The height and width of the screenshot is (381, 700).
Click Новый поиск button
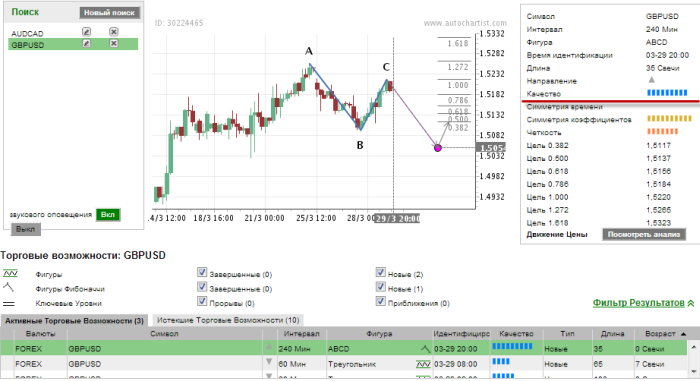tap(109, 13)
